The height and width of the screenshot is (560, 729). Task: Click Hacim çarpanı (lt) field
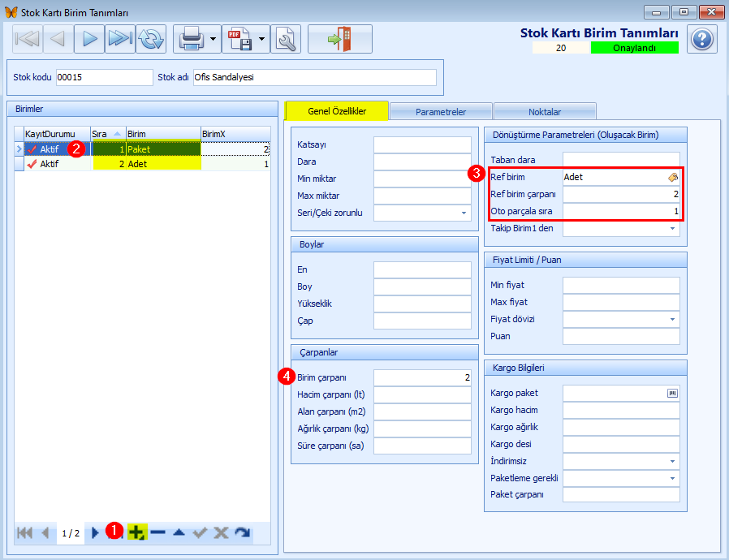(x=422, y=395)
